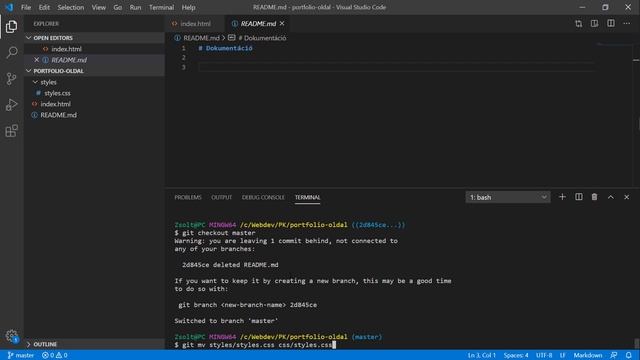Create a new terminal with plus icon

click(x=562, y=197)
